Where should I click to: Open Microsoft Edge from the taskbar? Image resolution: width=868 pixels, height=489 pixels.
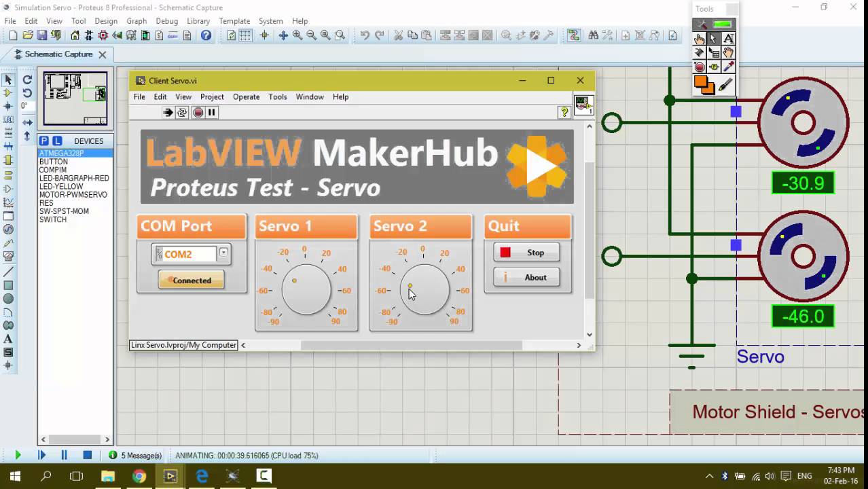point(202,476)
